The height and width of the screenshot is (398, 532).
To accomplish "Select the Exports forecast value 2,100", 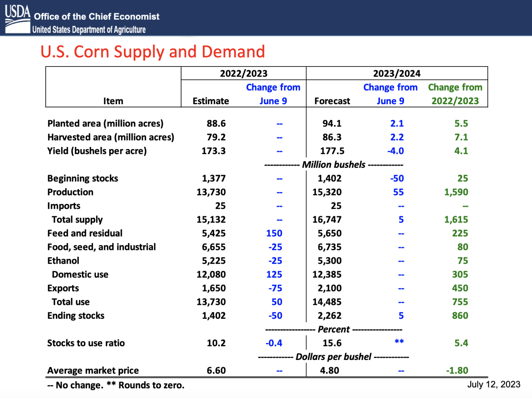I will point(330,288).
